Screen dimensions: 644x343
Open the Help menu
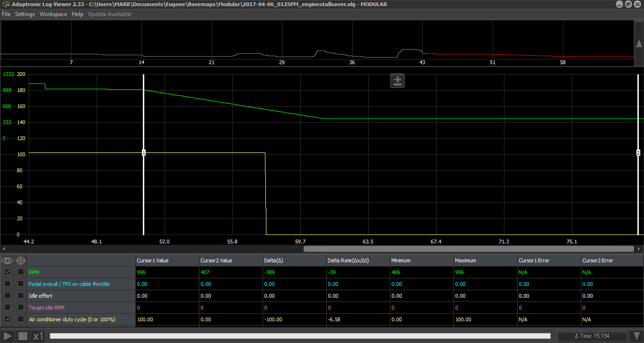pyautogui.click(x=77, y=14)
